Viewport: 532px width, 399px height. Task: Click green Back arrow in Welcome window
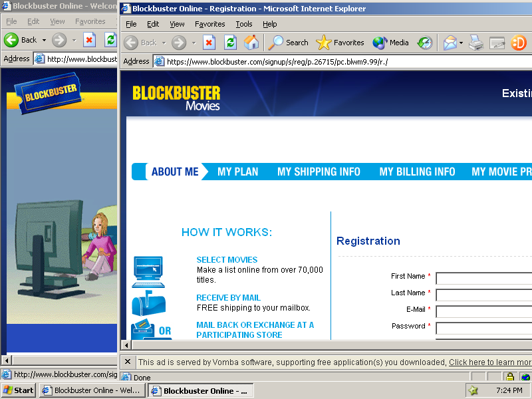tap(11, 40)
